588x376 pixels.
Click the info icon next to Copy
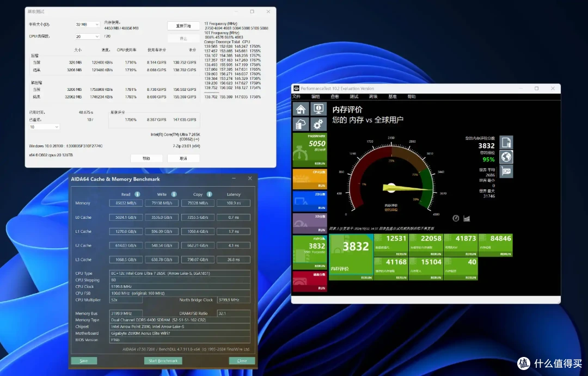(210, 194)
